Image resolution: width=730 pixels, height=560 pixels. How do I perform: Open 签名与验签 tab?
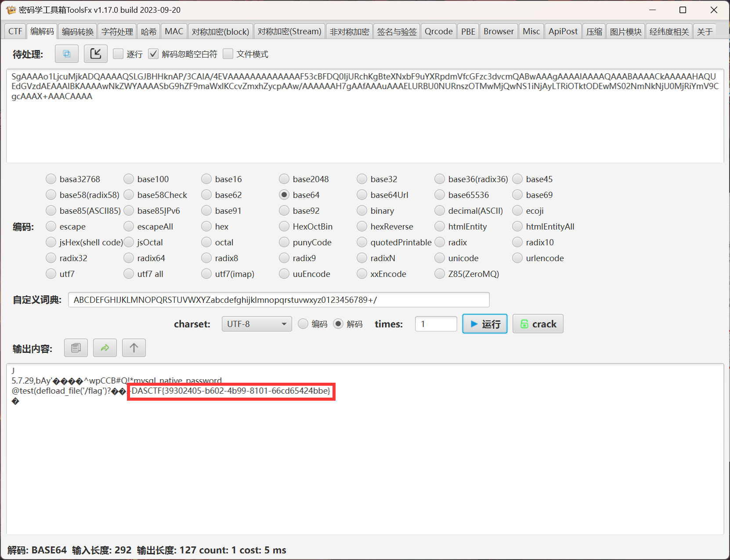(x=397, y=32)
